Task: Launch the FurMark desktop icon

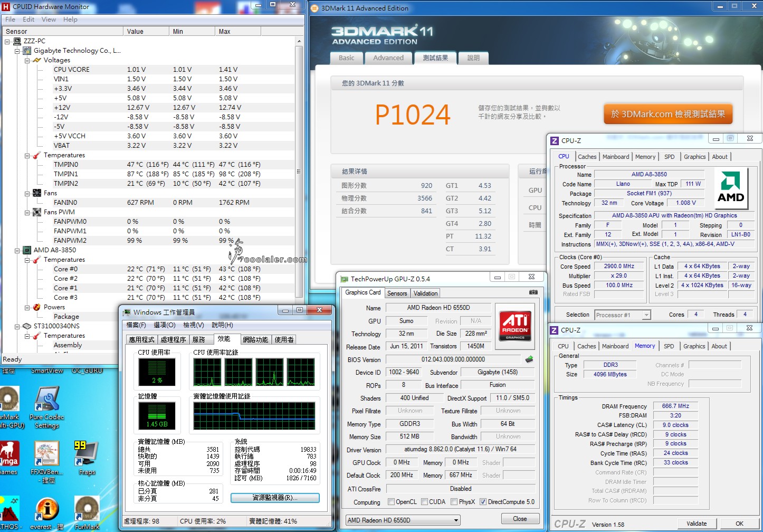Action: 87,509
